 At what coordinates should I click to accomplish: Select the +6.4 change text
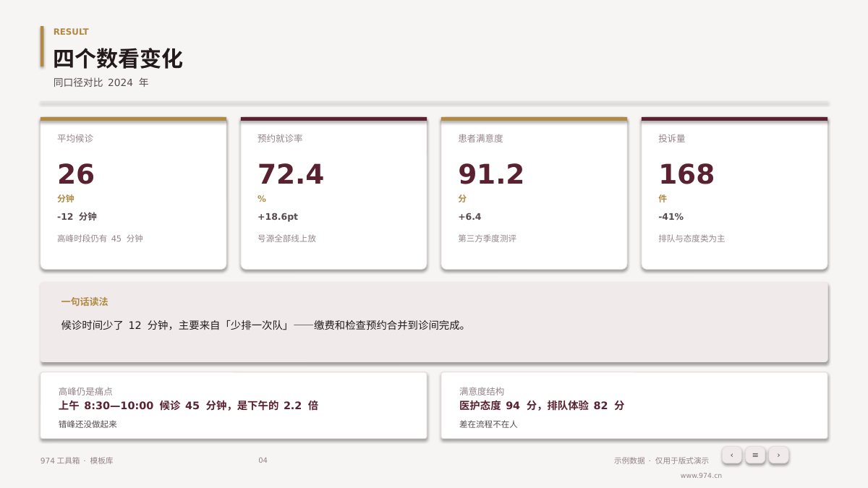[469, 216]
